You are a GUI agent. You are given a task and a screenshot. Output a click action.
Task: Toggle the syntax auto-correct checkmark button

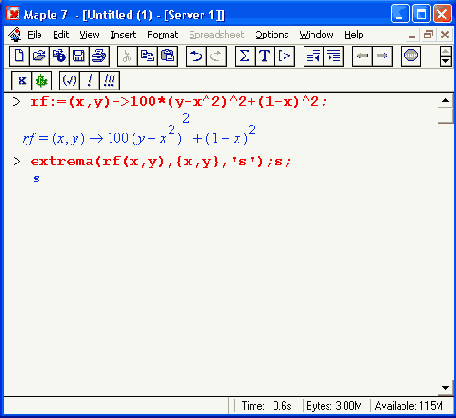(x=69, y=81)
